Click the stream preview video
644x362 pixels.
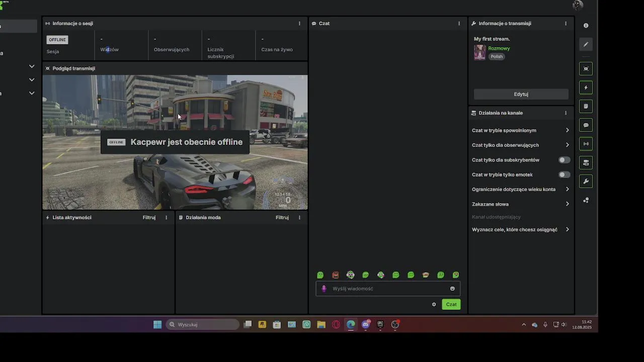tap(175, 142)
